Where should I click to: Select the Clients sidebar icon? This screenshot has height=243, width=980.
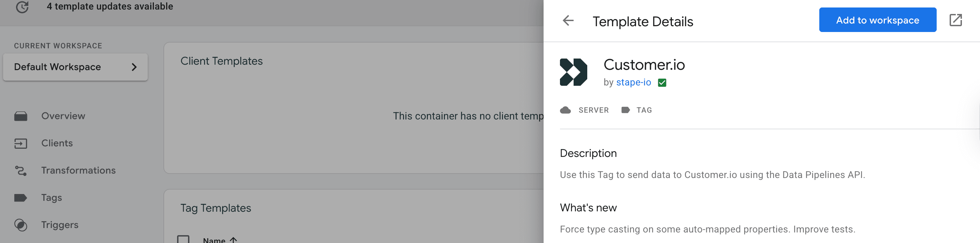tap(21, 143)
